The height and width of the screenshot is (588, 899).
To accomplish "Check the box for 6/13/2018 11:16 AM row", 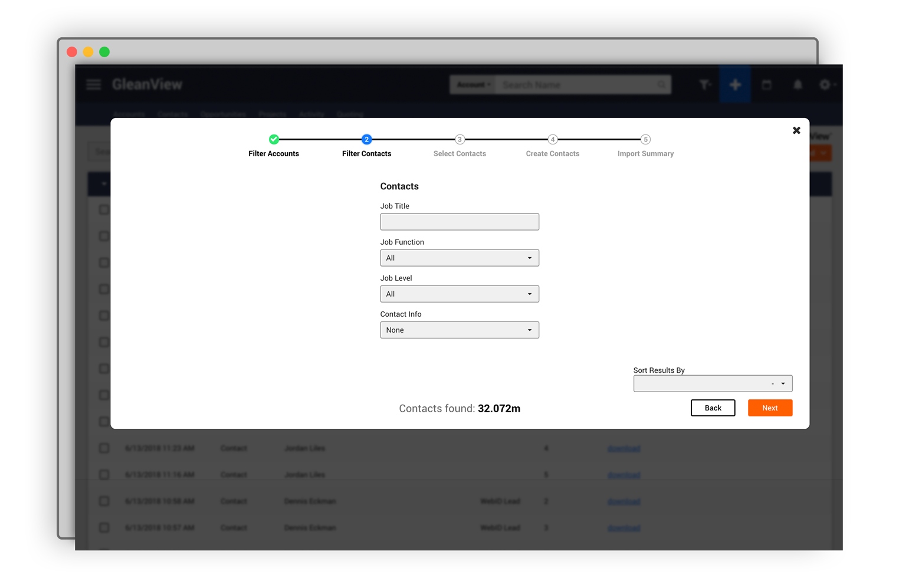I will [104, 475].
